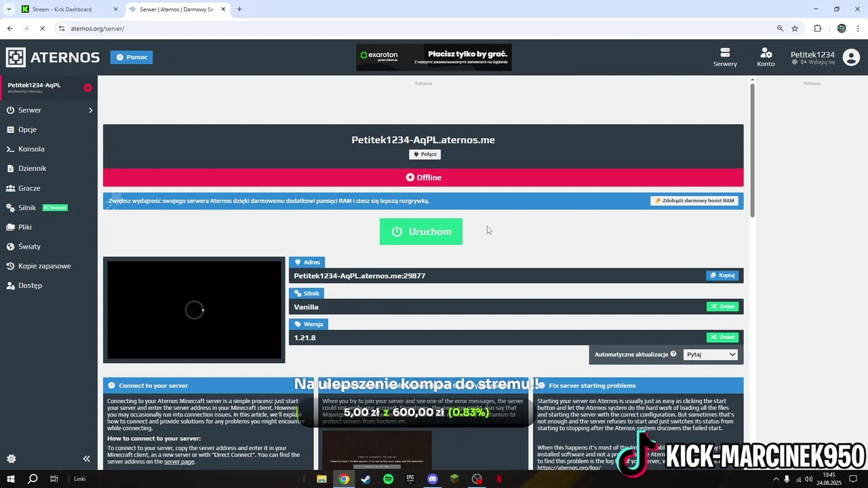Click Chrome profile avatar in toolbar

tap(842, 28)
